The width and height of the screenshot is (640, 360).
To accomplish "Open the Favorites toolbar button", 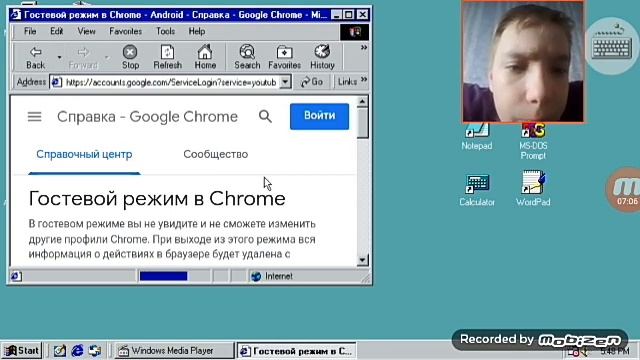I will 284,57.
